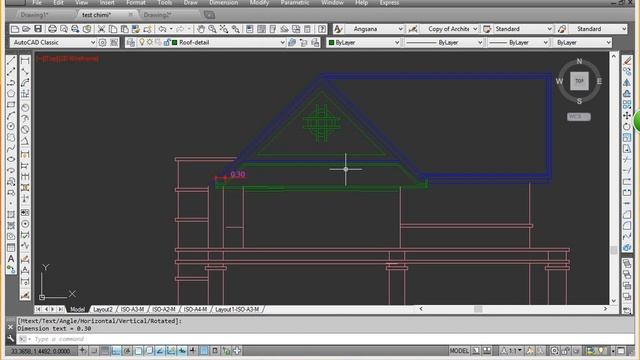Click green layer color swatch beside Roof-detail
Viewport: 640px width, 360px height.
tap(175, 42)
